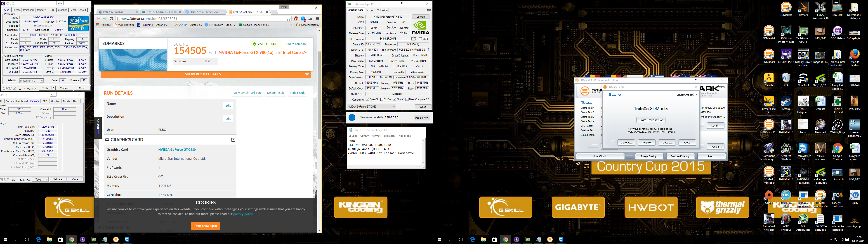Toggle CUDA checkbox in GPU-Z
The width and height of the screenshot is (868, 244).
(382, 99)
